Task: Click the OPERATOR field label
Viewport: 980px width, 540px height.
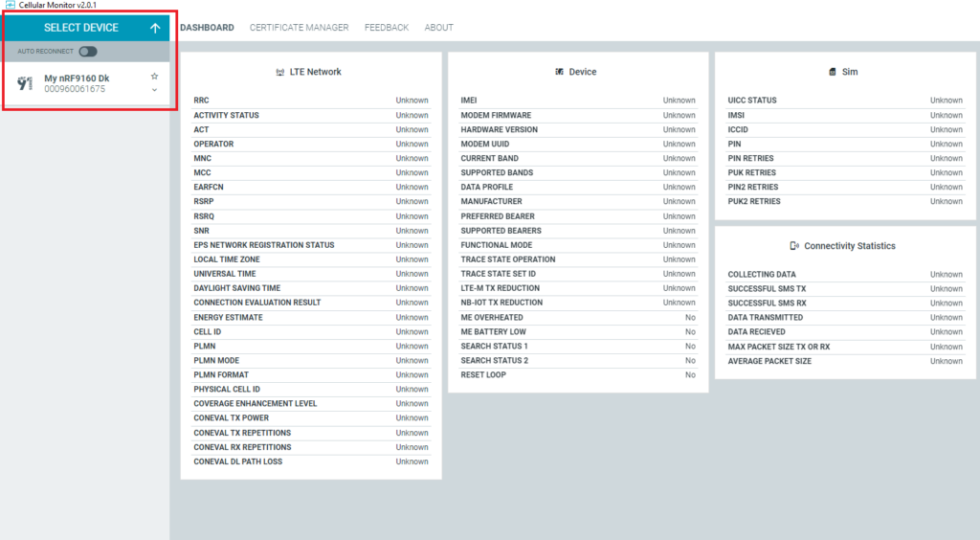Action: [x=213, y=144]
